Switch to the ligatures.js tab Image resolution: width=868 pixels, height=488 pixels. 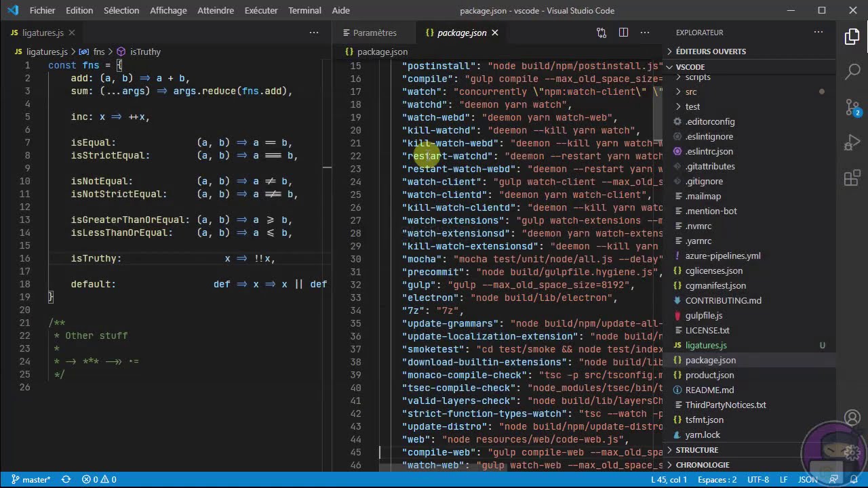pyautogui.click(x=42, y=33)
